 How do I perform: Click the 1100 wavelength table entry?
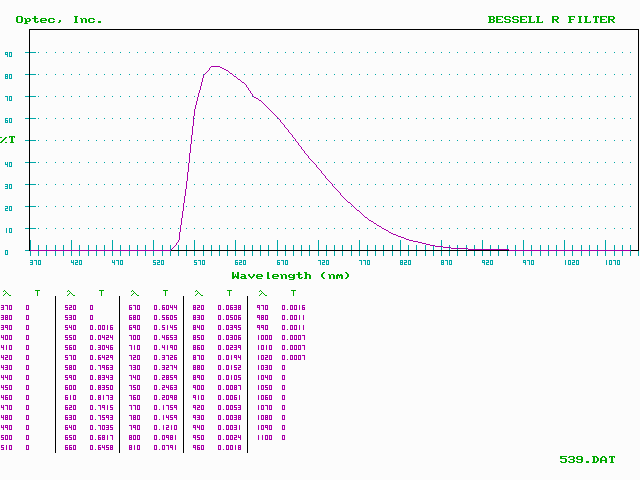click(263, 438)
